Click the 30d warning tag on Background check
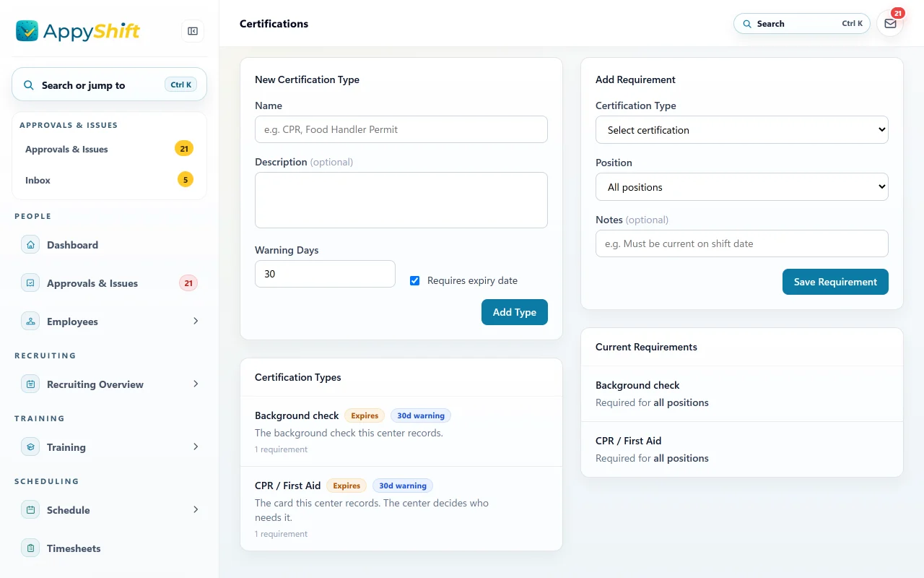The image size is (924, 578). point(421,415)
